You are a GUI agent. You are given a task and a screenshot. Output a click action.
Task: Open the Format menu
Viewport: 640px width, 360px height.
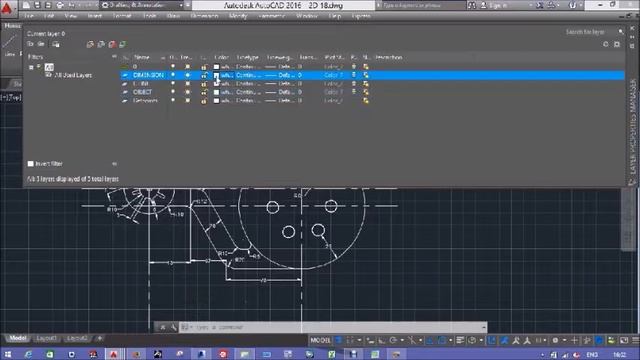coord(122,16)
